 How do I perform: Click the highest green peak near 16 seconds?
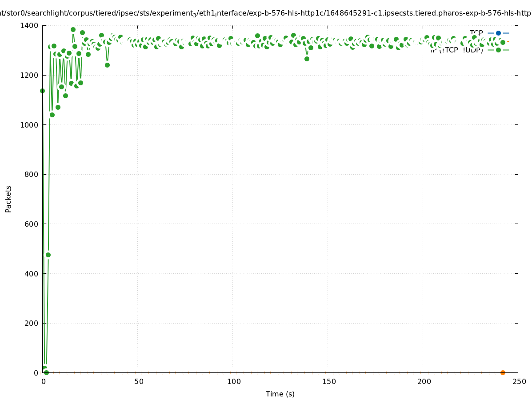pyautogui.click(x=73, y=30)
